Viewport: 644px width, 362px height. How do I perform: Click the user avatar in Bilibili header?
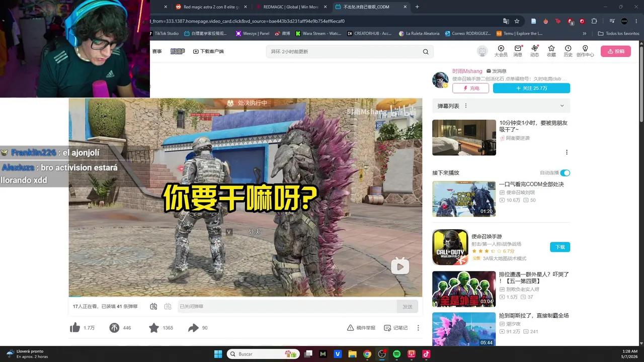tap(482, 51)
